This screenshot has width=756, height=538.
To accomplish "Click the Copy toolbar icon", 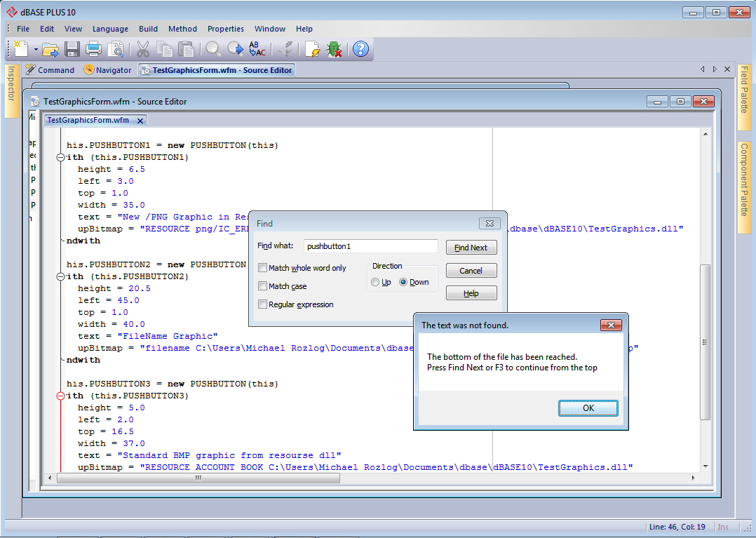I will (164, 49).
